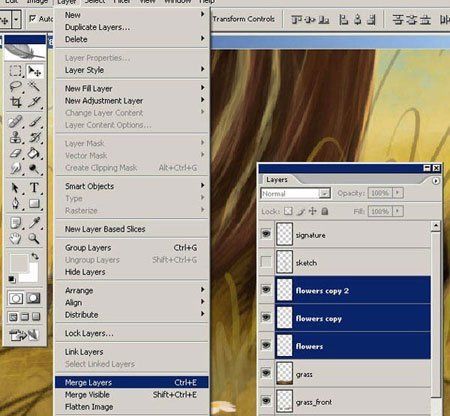Choose Link Layers menu item
Screen dimensions: 450x416
pyautogui.click(x=132, y=352)
